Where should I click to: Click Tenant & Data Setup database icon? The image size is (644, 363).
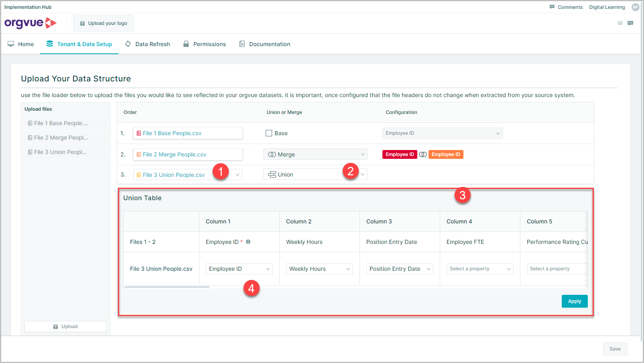coord(50,44)
